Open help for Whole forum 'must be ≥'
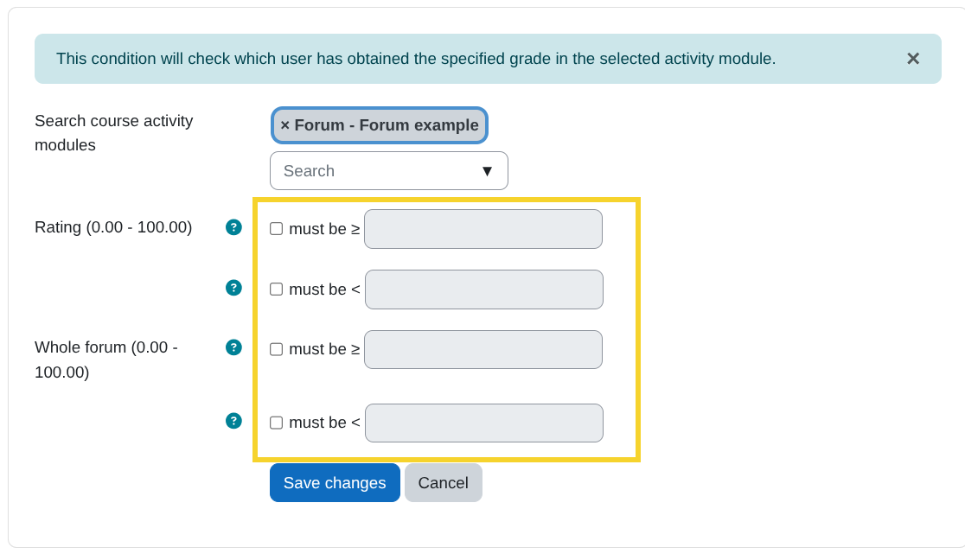965x560 pixels. 233,347
